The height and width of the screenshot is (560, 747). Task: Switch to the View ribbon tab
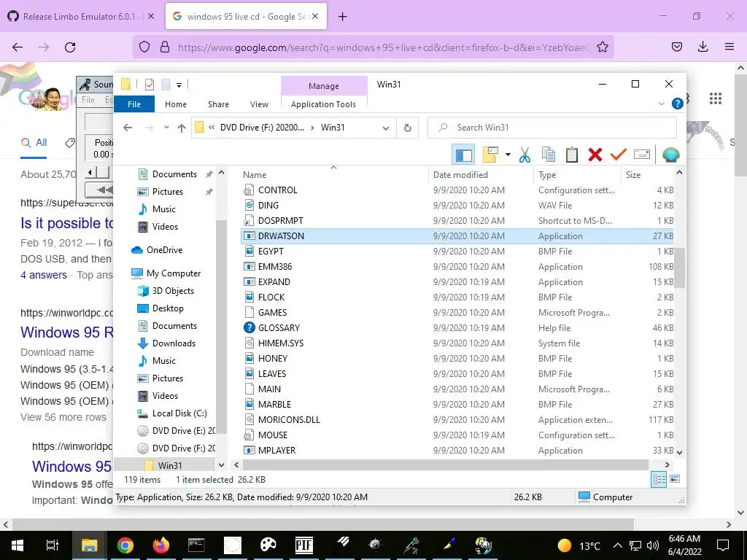click(x=259, y=104)
